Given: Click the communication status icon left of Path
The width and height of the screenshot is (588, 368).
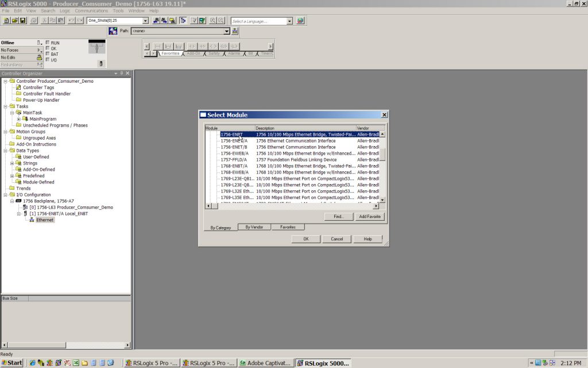Looking at the screenshot, I should (113, 31).
